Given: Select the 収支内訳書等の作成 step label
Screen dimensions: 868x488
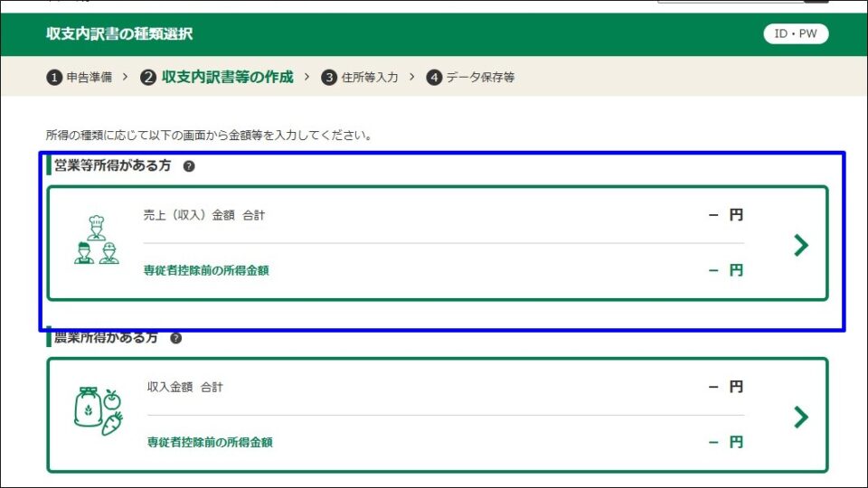Looking at the screenshot, I should pos(227,78).
